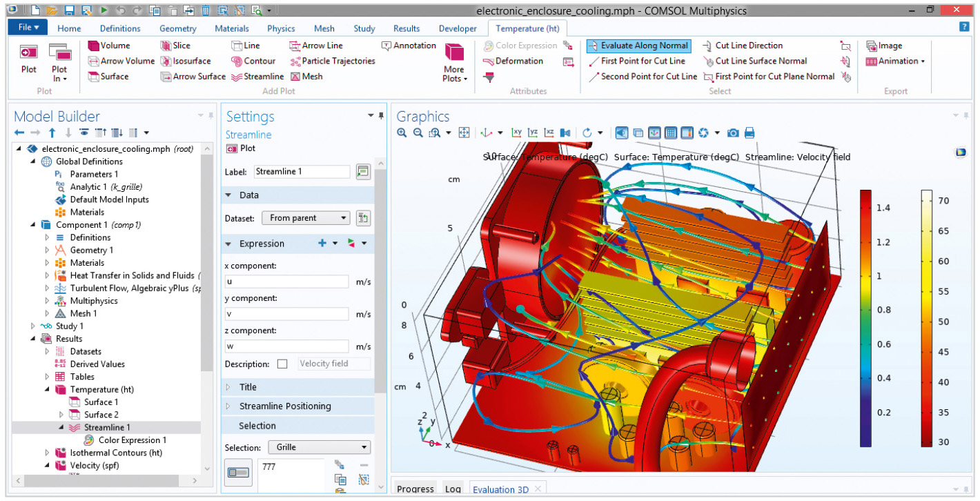
Task: Toggle Cut Line Surface Normal
Action: click(x=755, y=61)
